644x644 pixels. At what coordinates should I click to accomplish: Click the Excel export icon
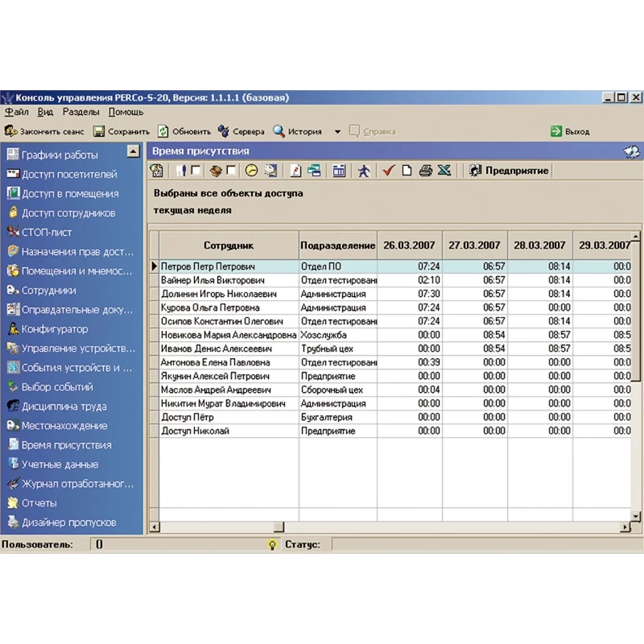(444, 171)
